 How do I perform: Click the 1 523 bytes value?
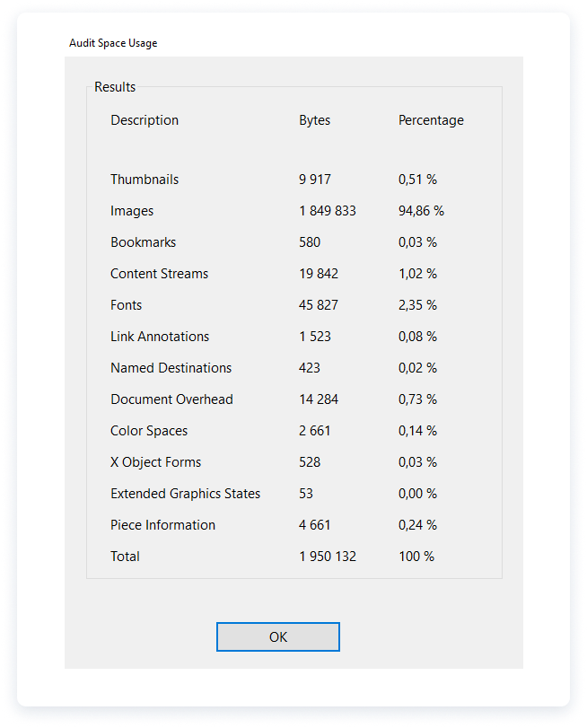click(x=315, y=337)
